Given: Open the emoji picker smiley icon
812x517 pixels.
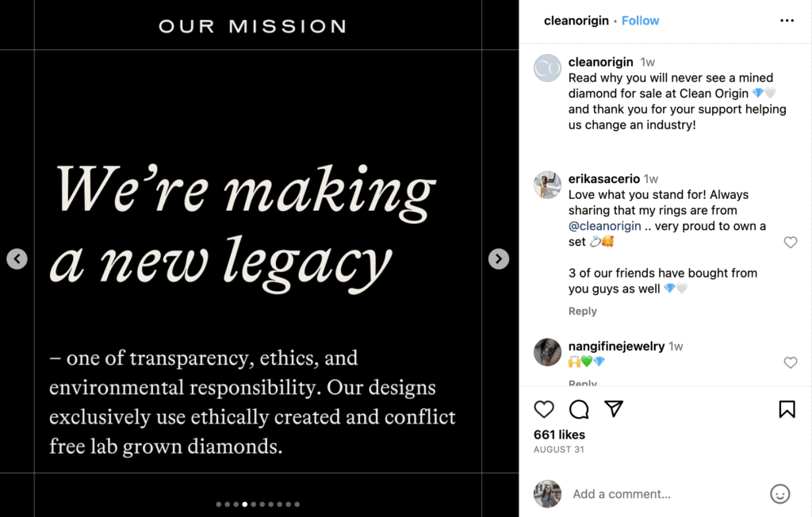Looking at the screenshot, I should click(780, 494).
